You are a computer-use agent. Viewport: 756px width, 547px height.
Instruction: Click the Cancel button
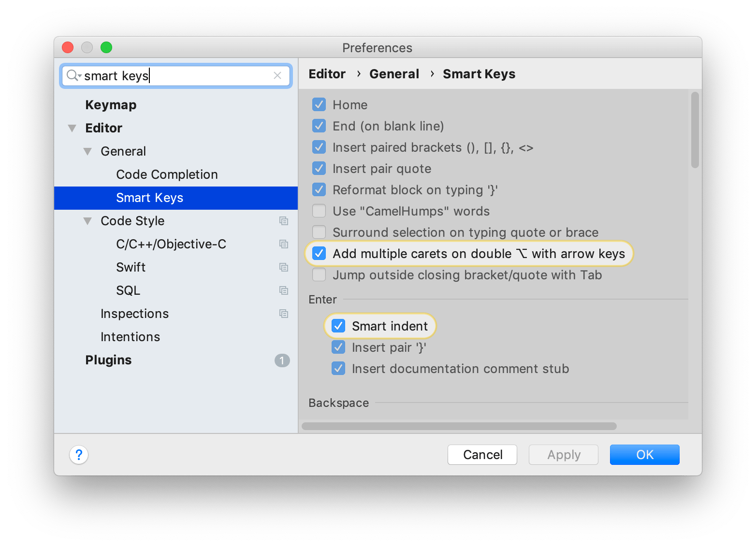coord(482,455)
